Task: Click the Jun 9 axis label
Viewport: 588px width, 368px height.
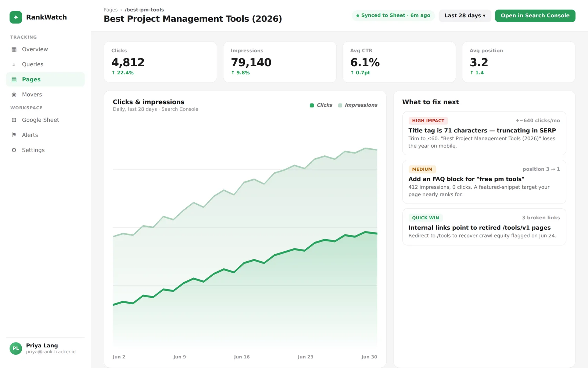Action: tap(180, 357)
